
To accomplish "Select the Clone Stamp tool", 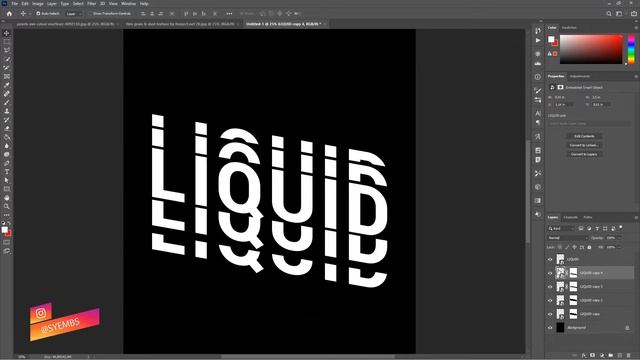I will [7, 111].
